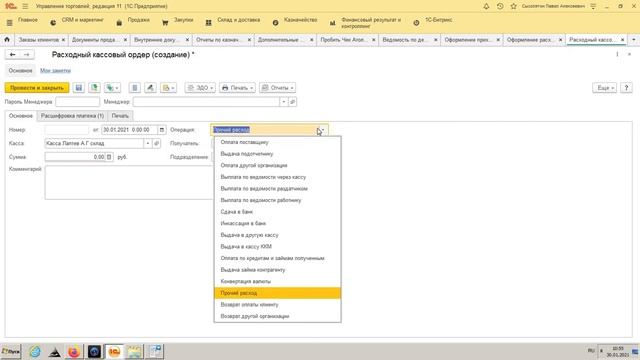Choose Оплата другой организации operation
This screenshot has height=360, width=640.
(x=278, y=166)
